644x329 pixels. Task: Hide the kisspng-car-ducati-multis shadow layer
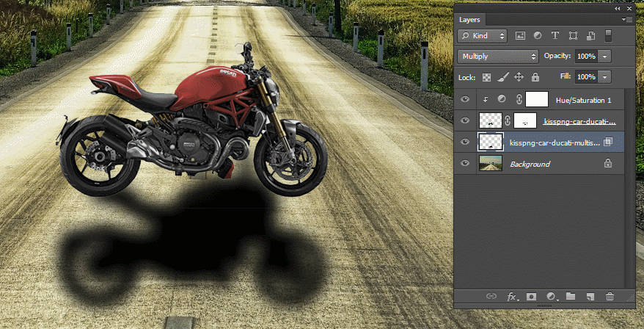coord(465,142)
